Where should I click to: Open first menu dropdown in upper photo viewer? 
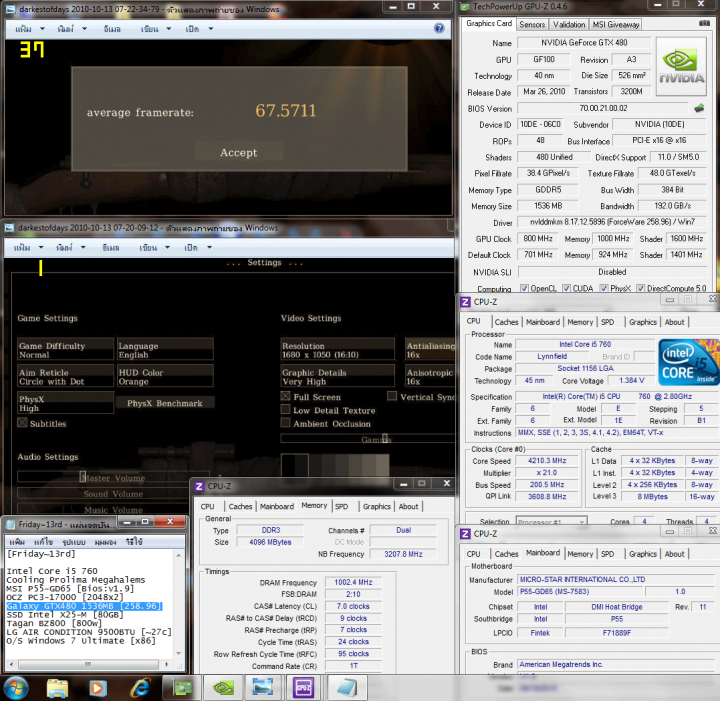43,28
